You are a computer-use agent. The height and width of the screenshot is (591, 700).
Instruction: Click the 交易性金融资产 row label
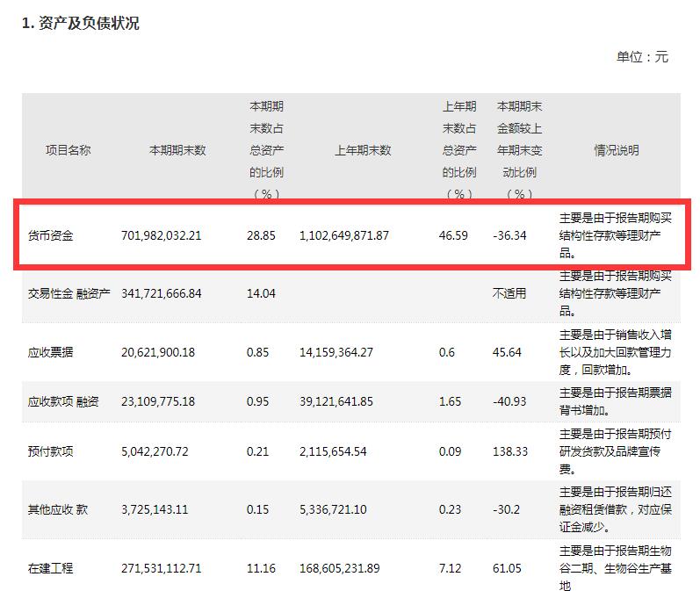tap(69, 293)
